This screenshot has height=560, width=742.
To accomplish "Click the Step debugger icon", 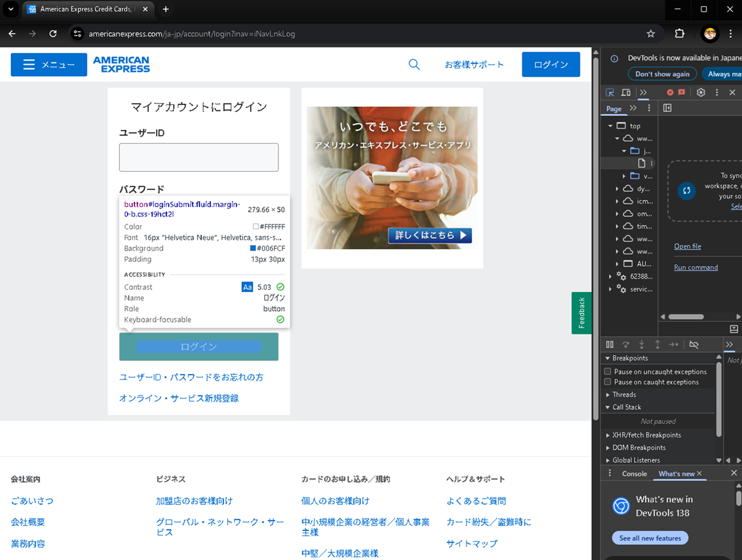I will (674, 344).
